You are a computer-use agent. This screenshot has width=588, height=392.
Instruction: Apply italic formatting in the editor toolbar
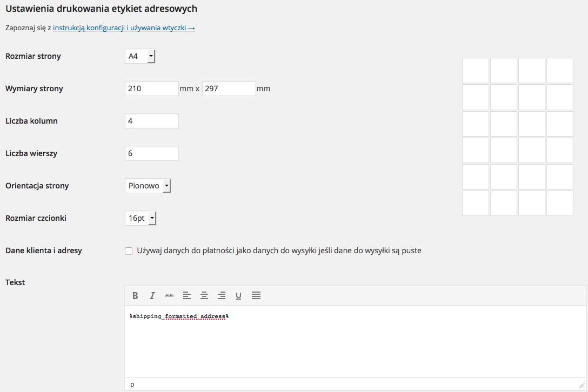(152, 295)
